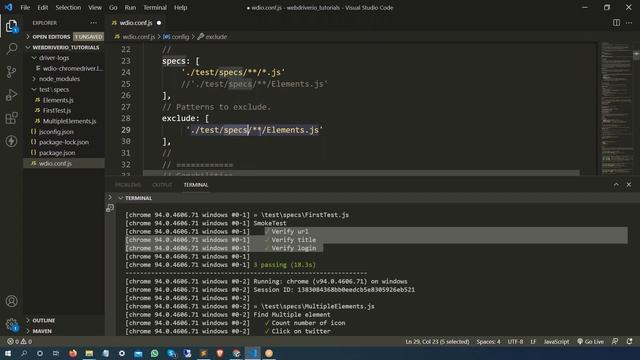Open the Selection menu
This screenshot has height=360, width=640.
tap(68, 7)
